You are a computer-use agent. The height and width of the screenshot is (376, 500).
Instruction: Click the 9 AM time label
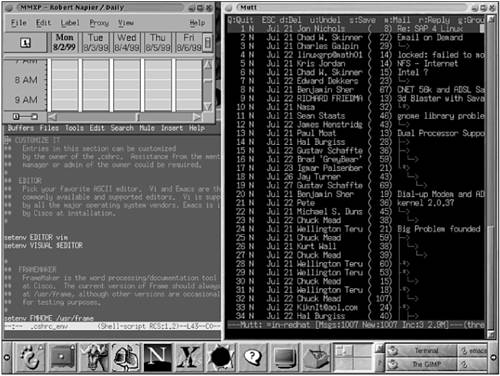[26, 100]
